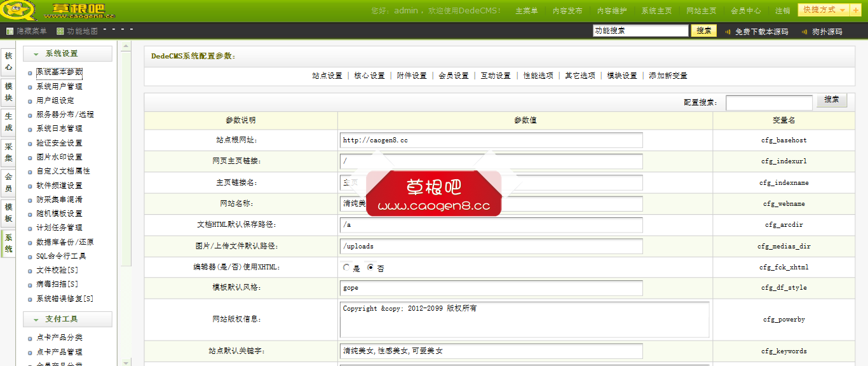The image size is (868, 366).
Task: Click the 功能地图 function map icon
Action: (x=59, y=30)
